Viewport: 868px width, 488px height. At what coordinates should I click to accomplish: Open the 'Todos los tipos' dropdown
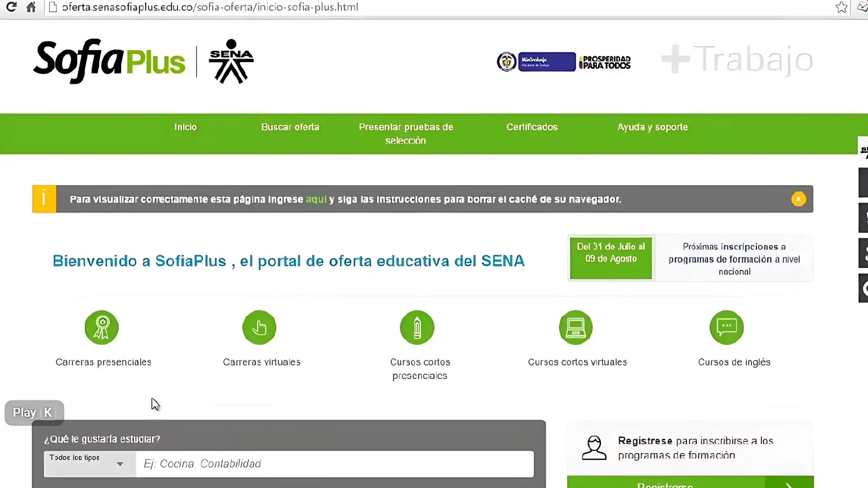(x=88, y=463)
